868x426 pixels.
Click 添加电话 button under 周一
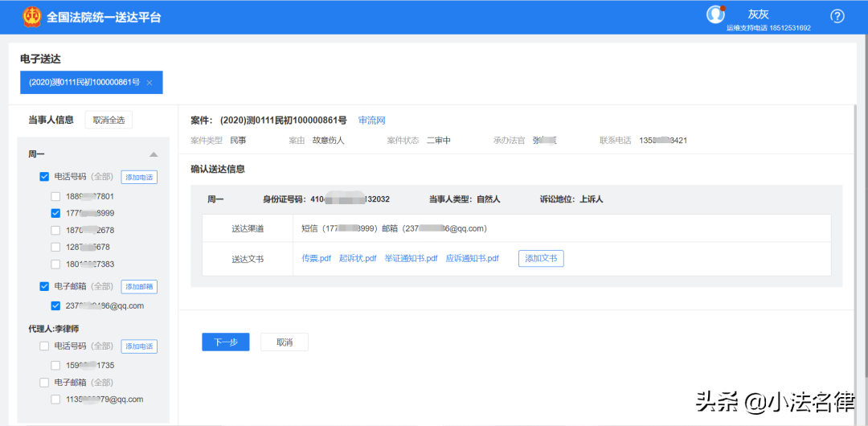click(x=140, y=178)
